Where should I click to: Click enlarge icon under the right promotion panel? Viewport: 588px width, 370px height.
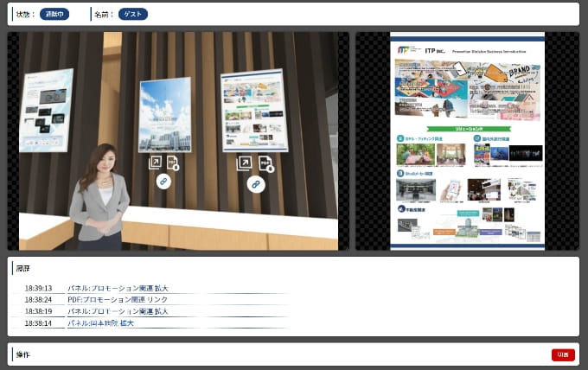245,163
